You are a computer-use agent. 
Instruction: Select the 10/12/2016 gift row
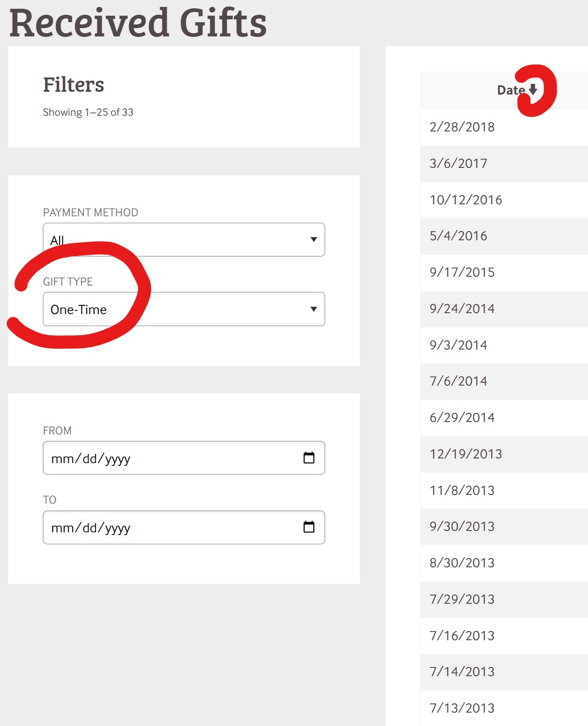coord(466,200)
